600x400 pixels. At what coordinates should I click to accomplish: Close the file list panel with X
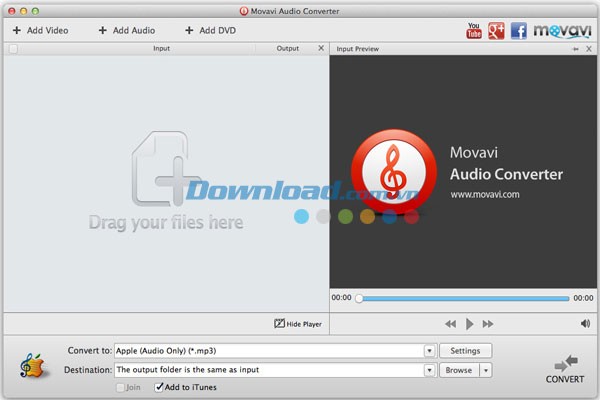pos(321,48)
